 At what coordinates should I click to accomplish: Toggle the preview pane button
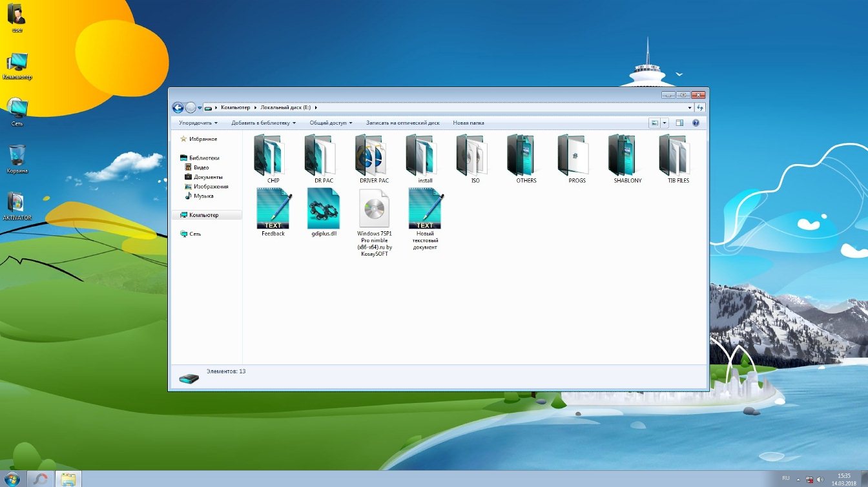679,123
